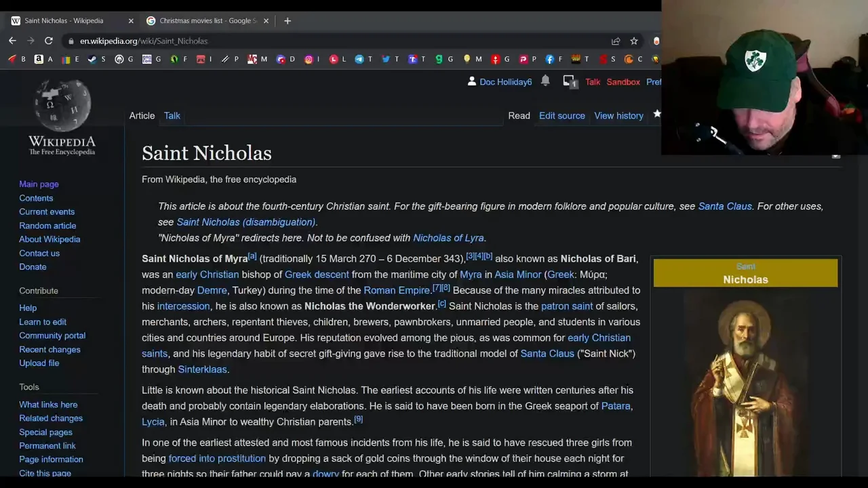Open a new browser tab
The width and height of the screenshot is (868, 488).
288,20
